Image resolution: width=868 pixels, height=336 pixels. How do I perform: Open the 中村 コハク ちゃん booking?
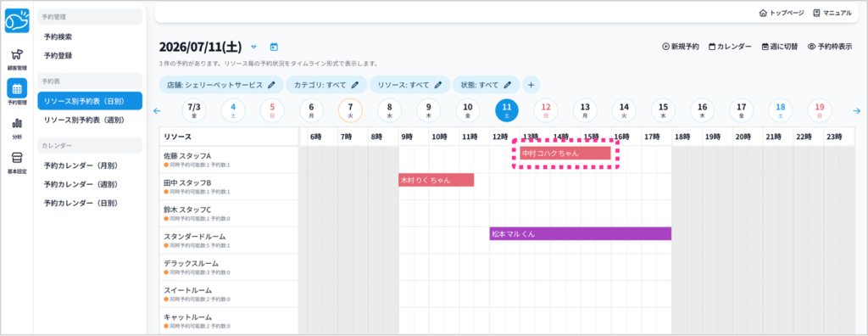(565, 153)
